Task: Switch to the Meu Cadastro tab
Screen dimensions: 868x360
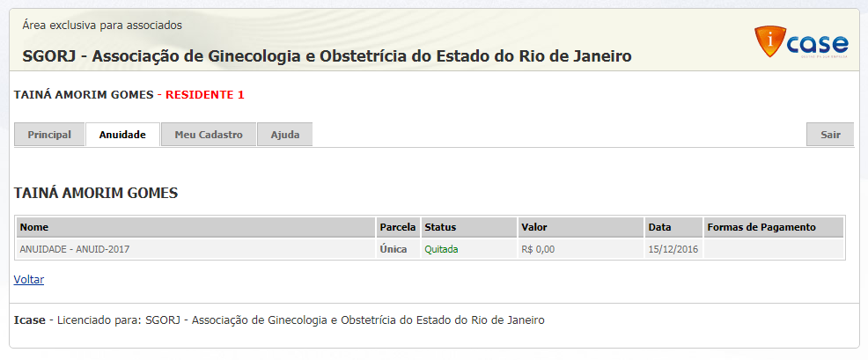Action: 209,135
